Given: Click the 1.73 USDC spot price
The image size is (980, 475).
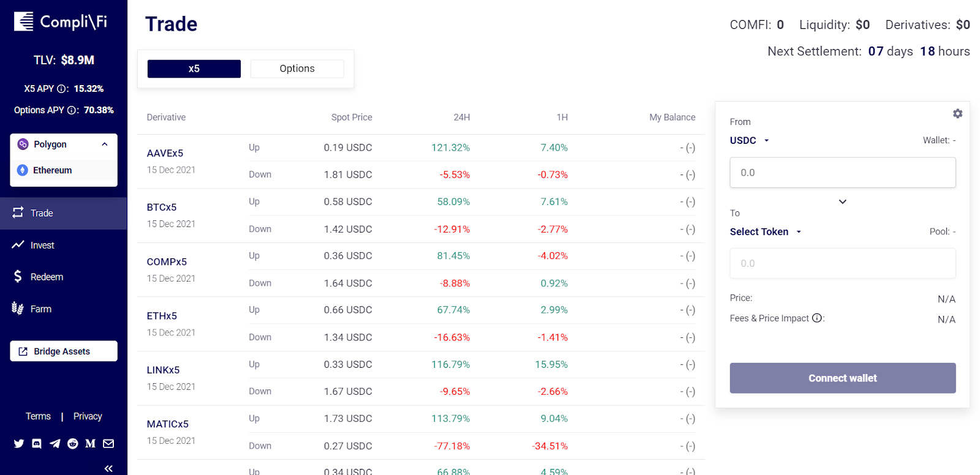Looking at the screenshot, I should click(348, 419).
